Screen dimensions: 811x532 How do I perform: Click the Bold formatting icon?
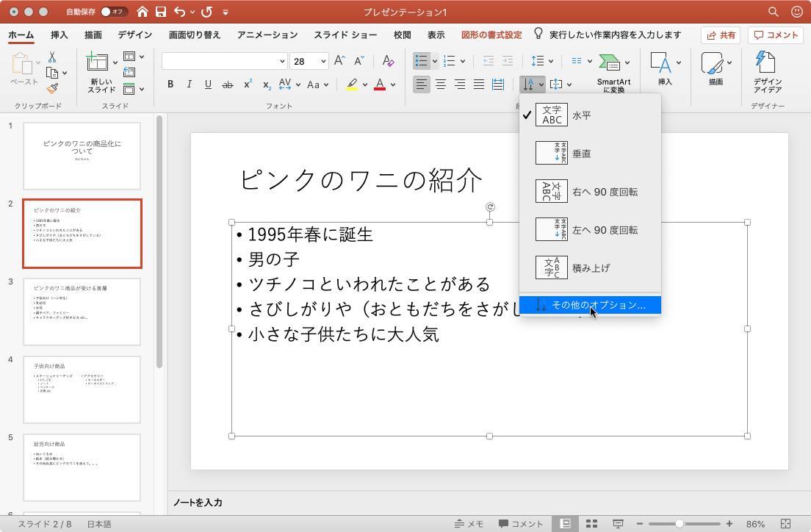click(x=170, y=85)
